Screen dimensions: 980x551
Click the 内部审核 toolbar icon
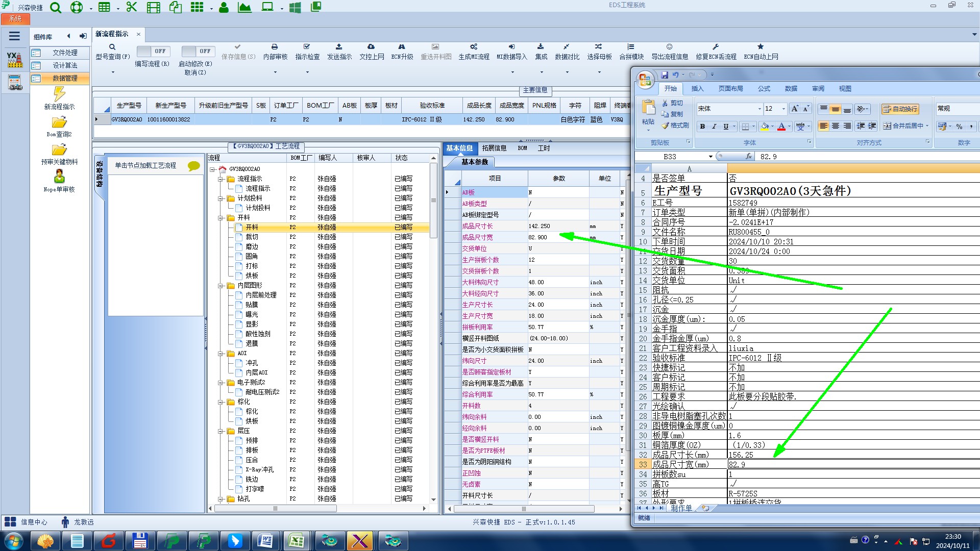275,47
